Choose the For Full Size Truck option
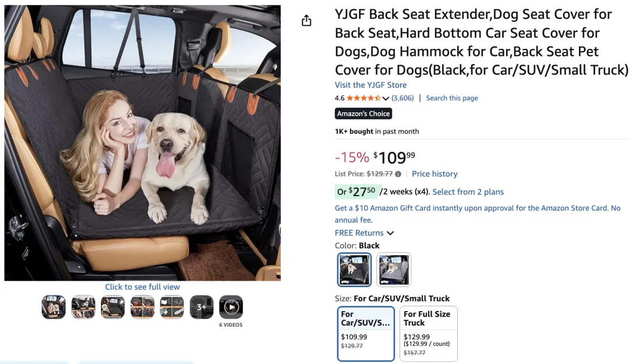The height and width of the screenshot is (364, 629). click(x=428, y=334)
